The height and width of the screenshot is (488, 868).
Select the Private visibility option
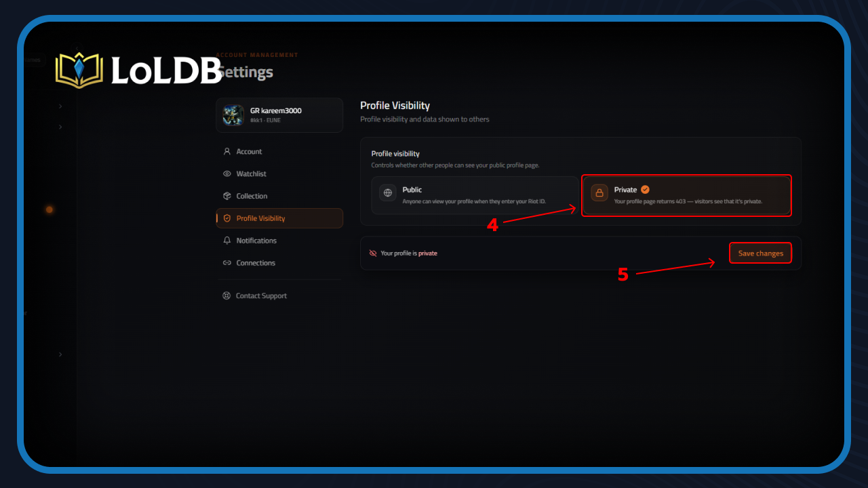[x=686, y=196]
